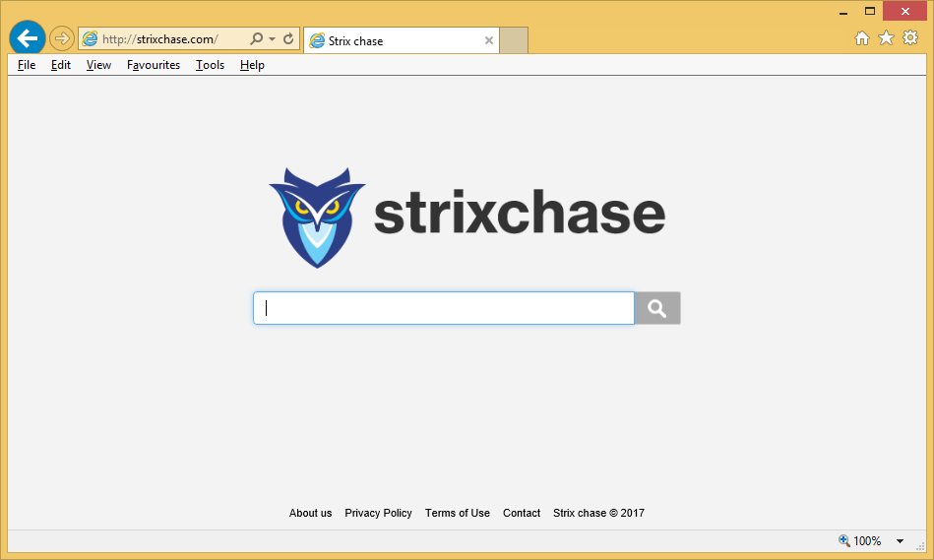The height and width of the screenshot is (560, 934).
Task: Open the Favourites menu
Action: [154, 65]
